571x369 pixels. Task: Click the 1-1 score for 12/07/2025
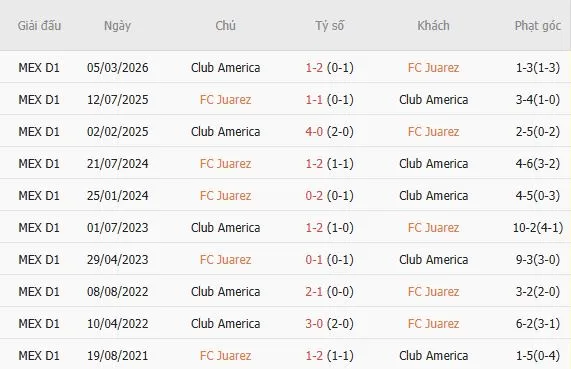(x=314, y=100)
